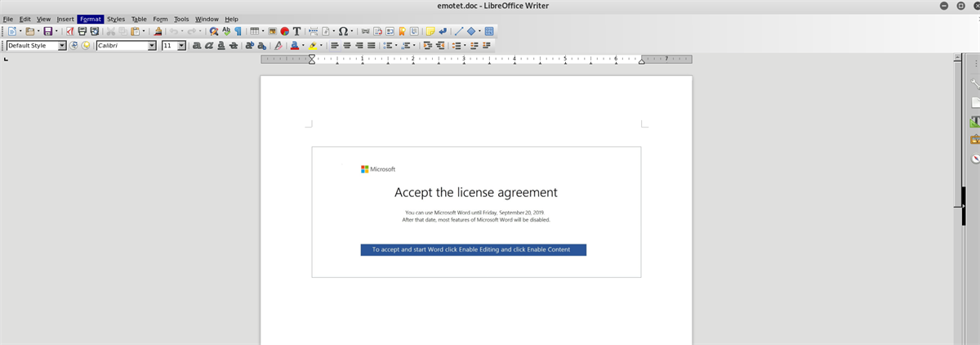Insert bookmark icon

coord(402,31)
